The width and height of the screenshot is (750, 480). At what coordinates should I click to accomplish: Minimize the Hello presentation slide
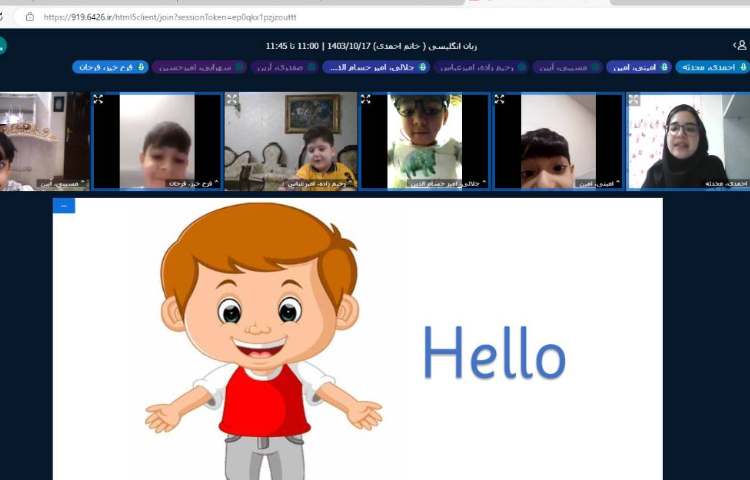coord(64,206)
